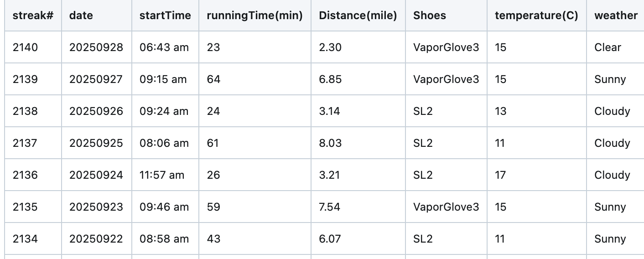Select the 8.03 distance cell
The width and height of the screenshot is (644, 259).
click(x=330, y=143)
